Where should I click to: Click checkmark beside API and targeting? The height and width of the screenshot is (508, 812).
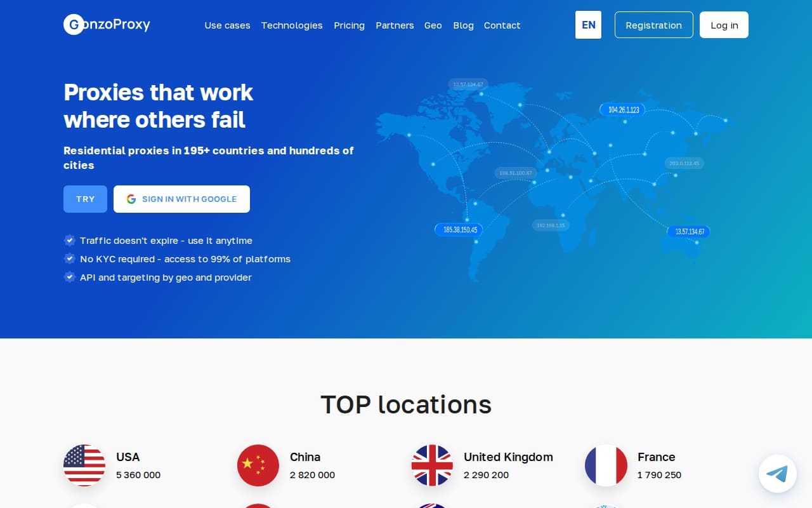coord(70,277)
